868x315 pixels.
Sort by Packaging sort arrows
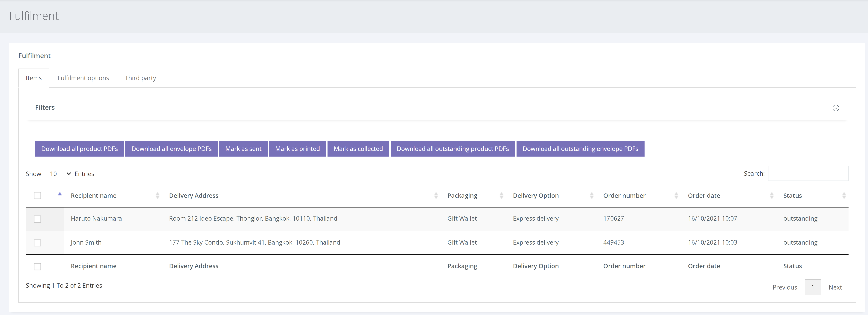[501, 196]
